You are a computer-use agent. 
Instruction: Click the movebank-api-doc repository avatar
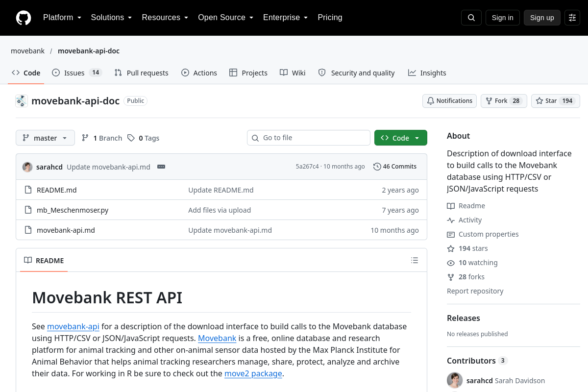[22, 101]
